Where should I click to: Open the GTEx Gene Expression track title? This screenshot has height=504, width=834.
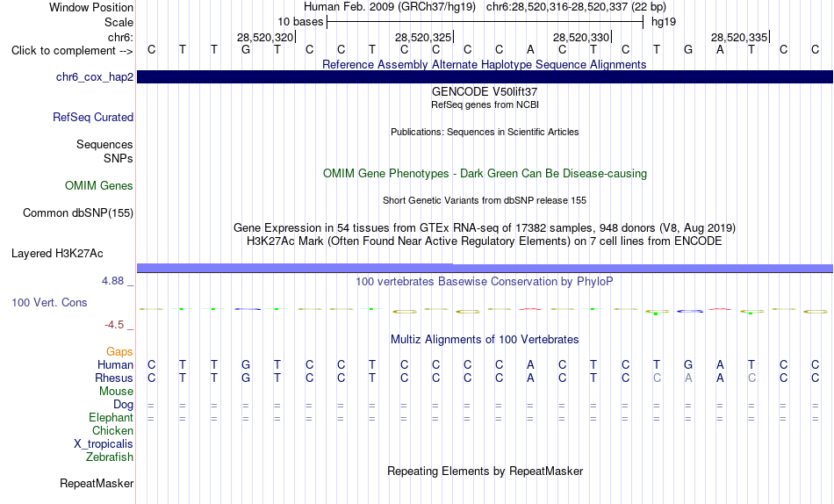[485, 227]
